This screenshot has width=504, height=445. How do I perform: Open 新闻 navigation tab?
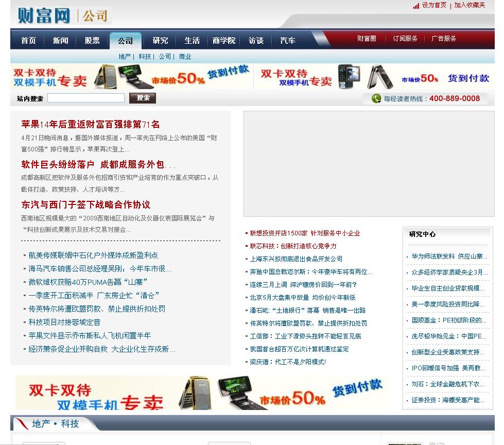pyautogui.click(x=60, y=41)
